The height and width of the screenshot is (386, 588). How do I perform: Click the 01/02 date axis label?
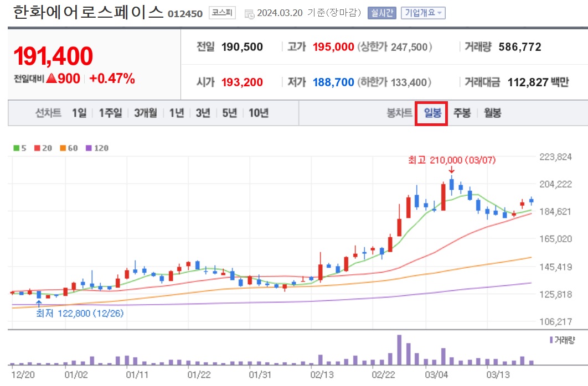76,375
